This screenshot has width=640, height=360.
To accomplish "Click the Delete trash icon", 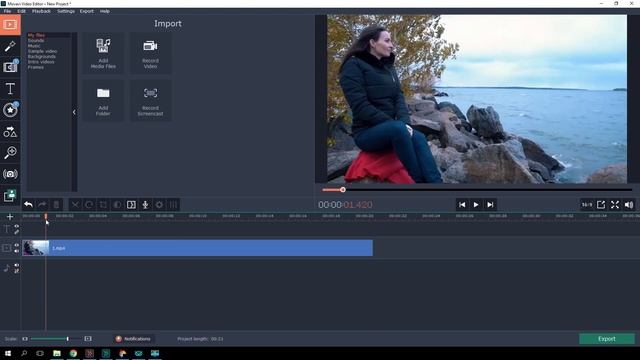I will (x=56, y=205).
